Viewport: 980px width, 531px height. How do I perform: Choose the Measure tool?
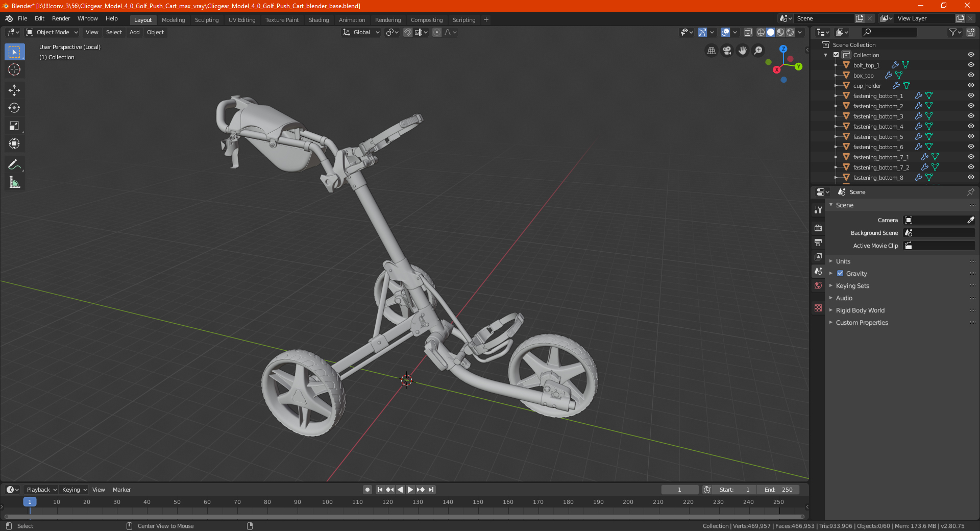coord(14,182)
